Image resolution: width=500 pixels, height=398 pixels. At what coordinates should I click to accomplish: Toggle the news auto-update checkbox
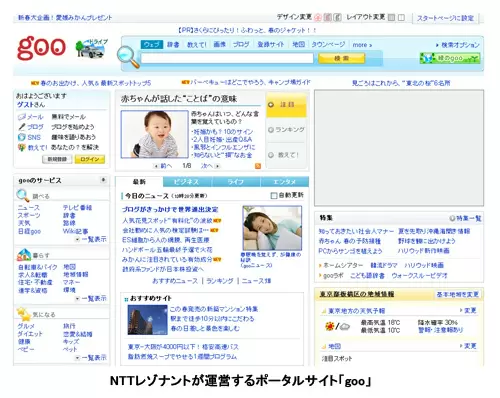(273, 195)
